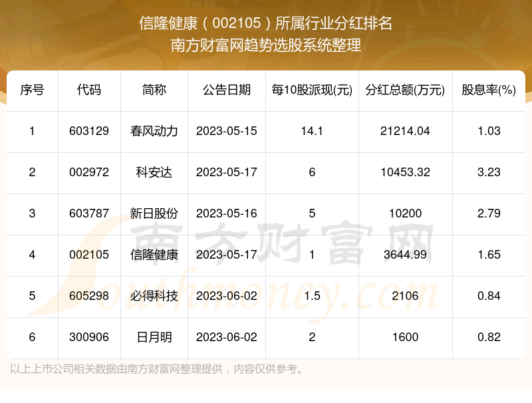
Task: Select stock name 日月明
Action: pyautogui.click(x=154, y=337)
